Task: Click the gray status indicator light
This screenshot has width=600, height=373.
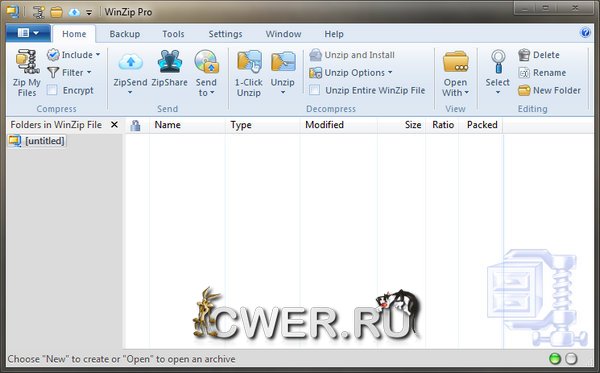Action: tap(571, 359)
